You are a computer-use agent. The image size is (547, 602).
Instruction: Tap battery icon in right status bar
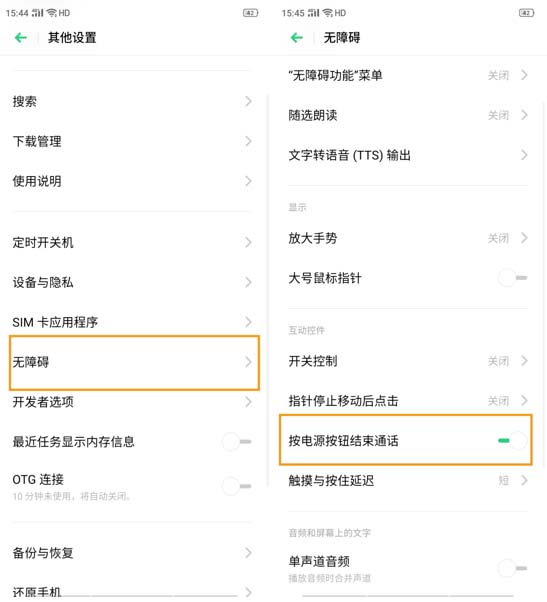pos(526,13)
